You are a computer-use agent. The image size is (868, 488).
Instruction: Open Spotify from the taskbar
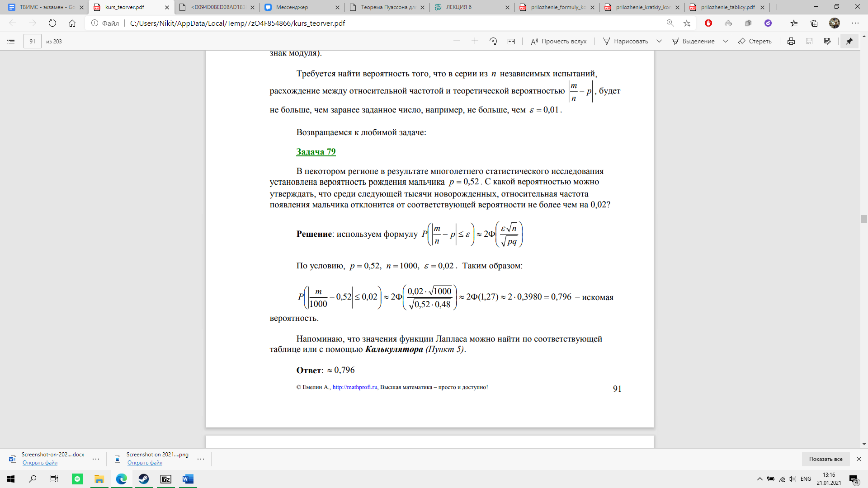[77, 479]
